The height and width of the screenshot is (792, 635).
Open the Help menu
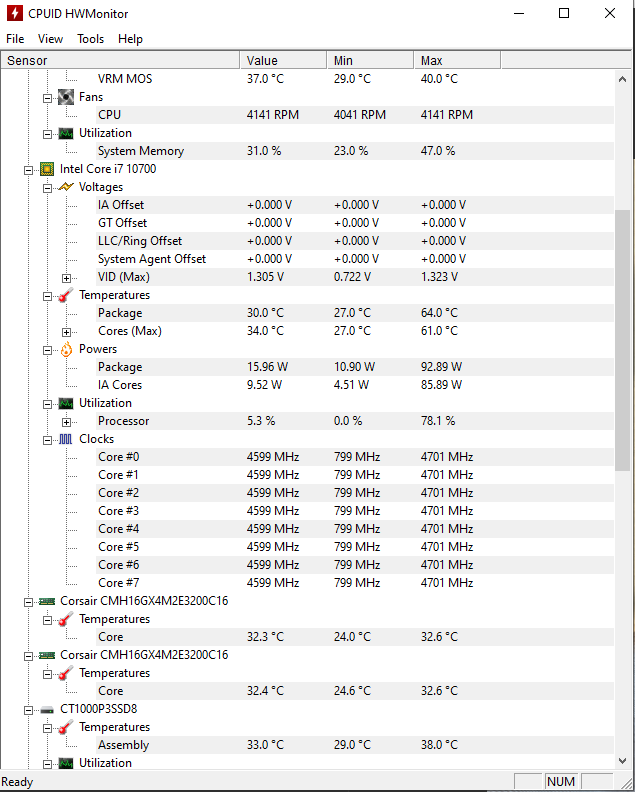(x=130, y=39)
